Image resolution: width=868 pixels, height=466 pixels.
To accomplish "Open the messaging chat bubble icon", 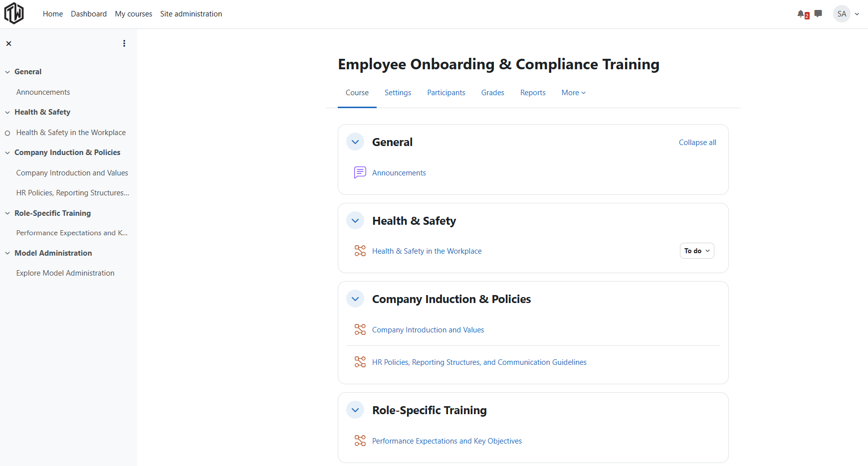I will [818, 14].
